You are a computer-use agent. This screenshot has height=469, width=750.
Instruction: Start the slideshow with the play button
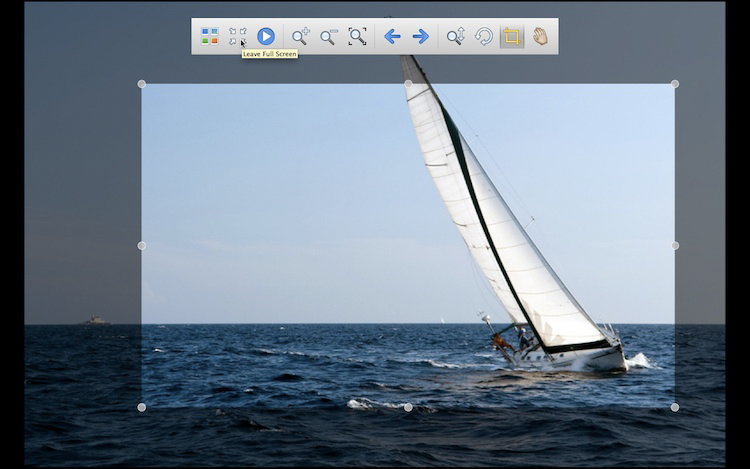point(265,37)
